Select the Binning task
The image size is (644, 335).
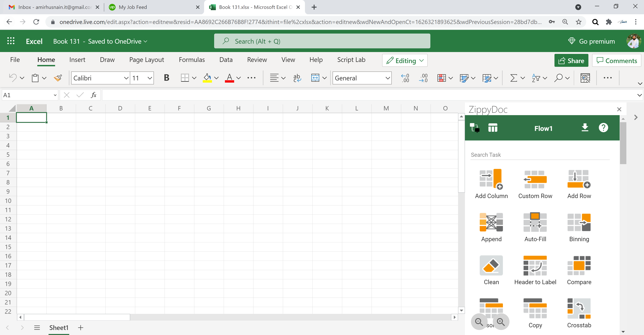tap(579, 226)
